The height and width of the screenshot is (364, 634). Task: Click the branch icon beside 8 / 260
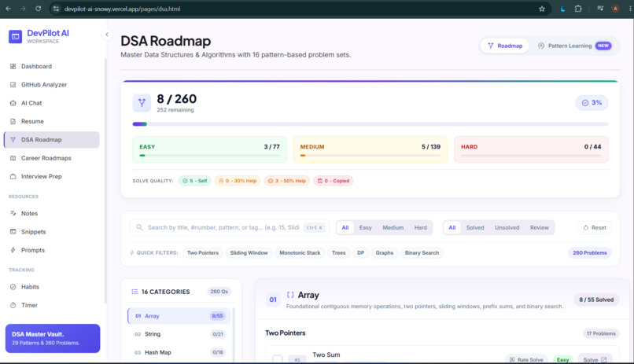tap(142, 103)
